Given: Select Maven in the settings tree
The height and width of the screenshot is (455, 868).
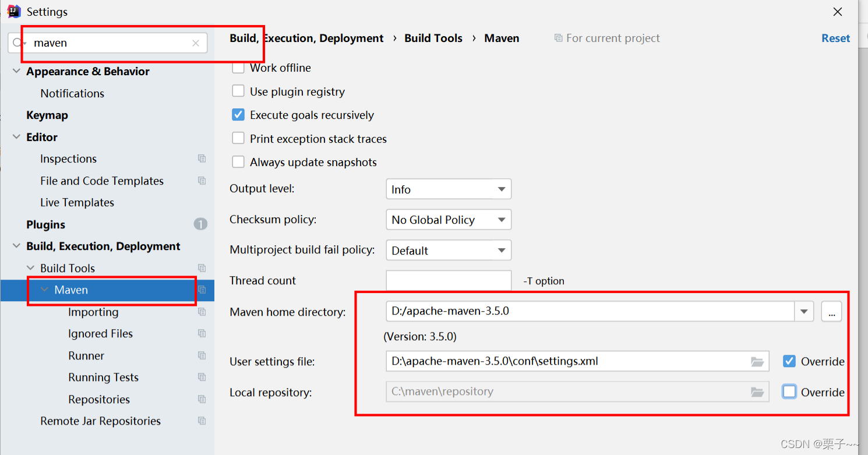Looking at the screenshot, I should pyautogui.click(x=71, y=290).
